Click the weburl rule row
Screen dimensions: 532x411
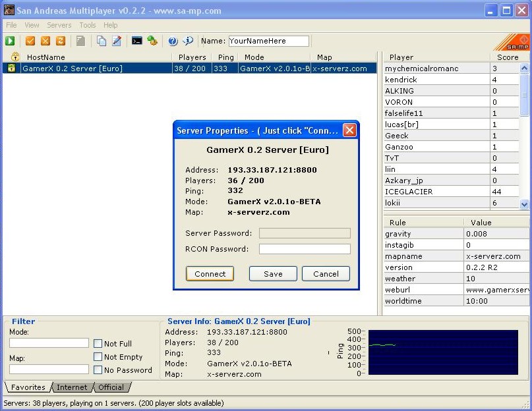456,290
